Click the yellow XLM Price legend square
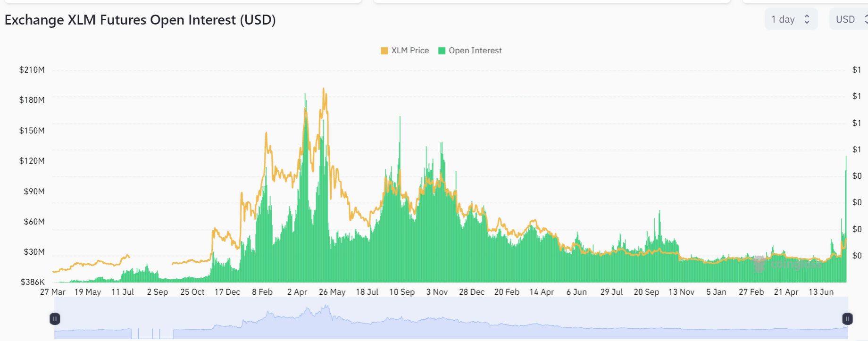This screenshot has width=868, height=341. [384, 51]
